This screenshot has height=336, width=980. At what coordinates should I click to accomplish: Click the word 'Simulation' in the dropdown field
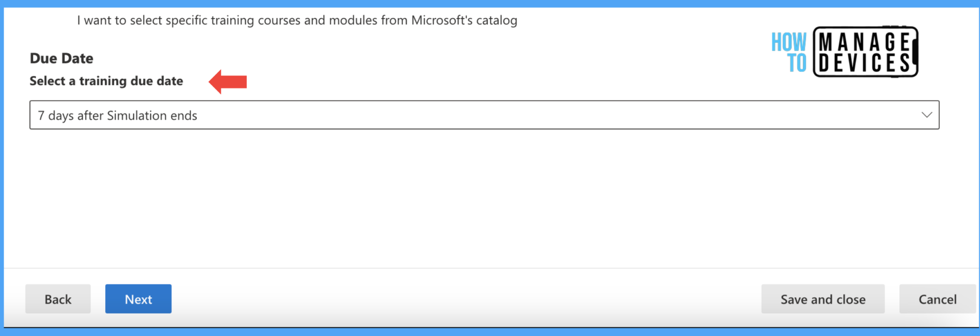[x=137, y=115]
